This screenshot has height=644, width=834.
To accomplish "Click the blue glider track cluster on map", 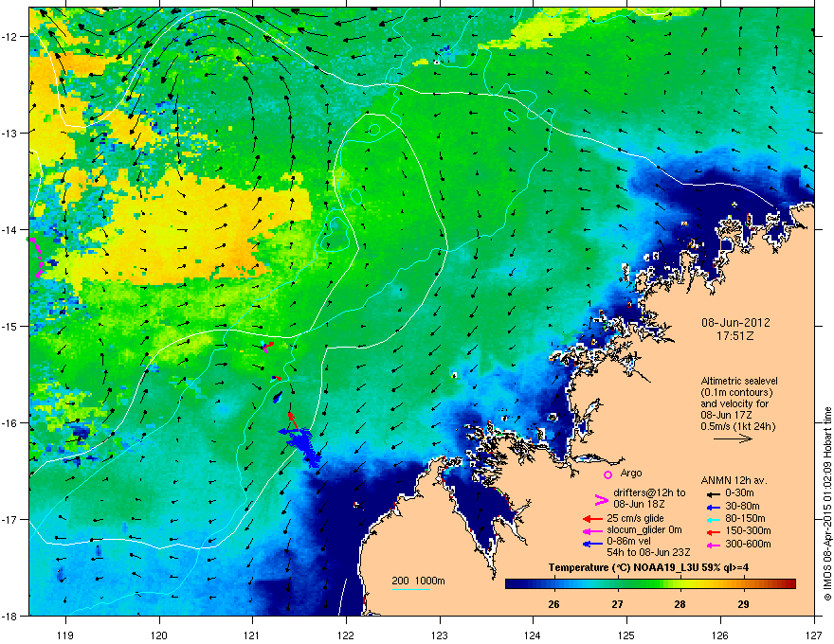I will click(302, 442).
